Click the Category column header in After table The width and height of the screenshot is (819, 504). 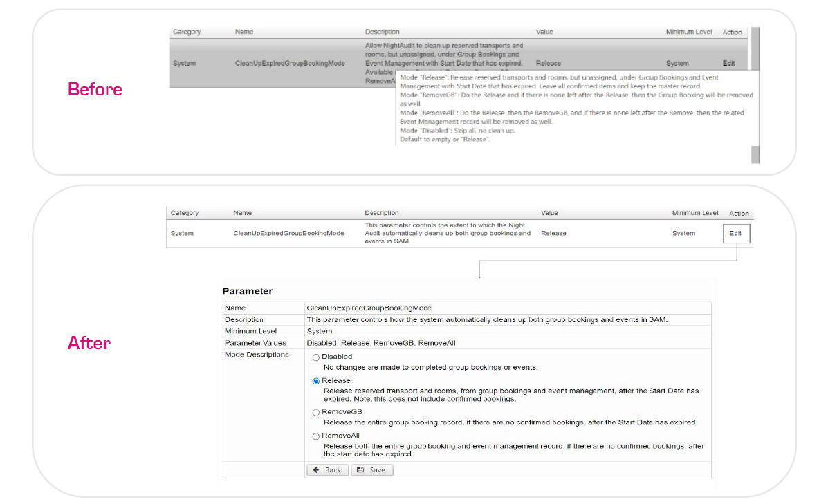185,213
